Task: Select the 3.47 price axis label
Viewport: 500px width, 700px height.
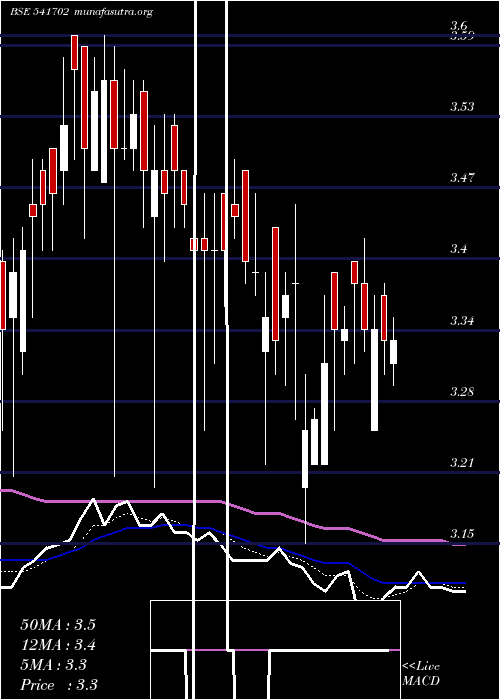Action: pyautogui.click(x=462, y=178)
